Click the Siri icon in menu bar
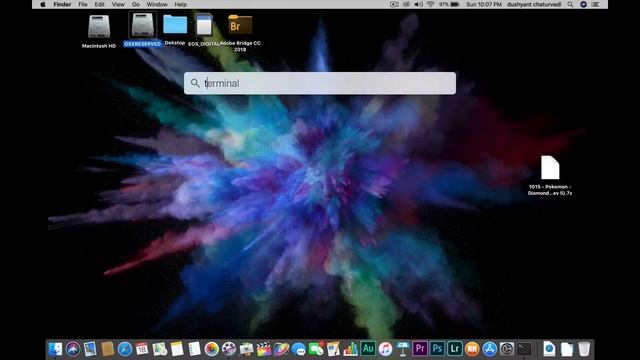This screenshot has height=360, width=640. point(583,4)
